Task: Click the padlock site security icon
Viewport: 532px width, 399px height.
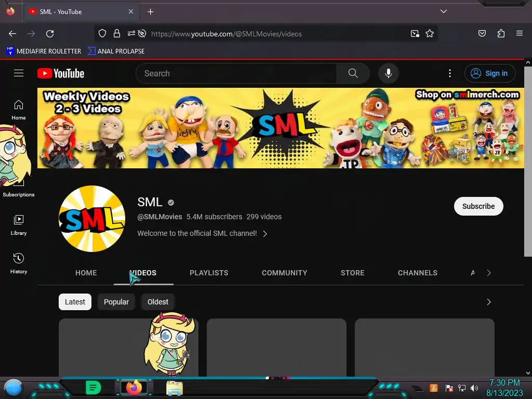Action: [x=117, y=33]
